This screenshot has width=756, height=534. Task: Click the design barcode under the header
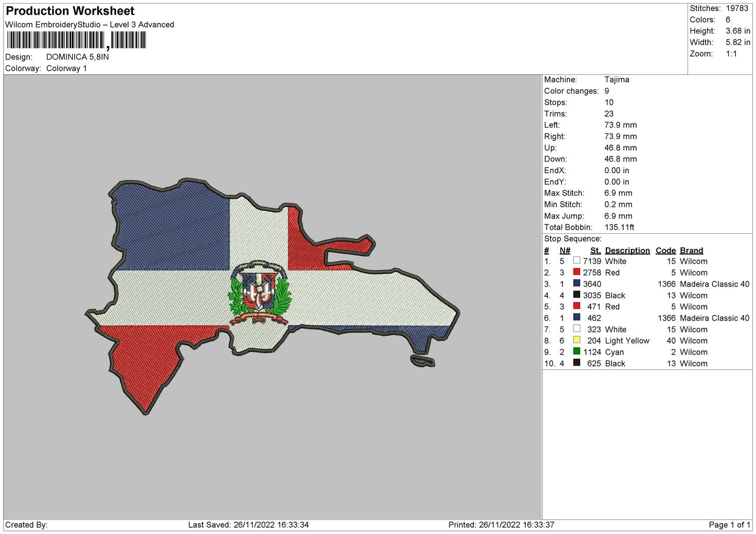[76, 40]
